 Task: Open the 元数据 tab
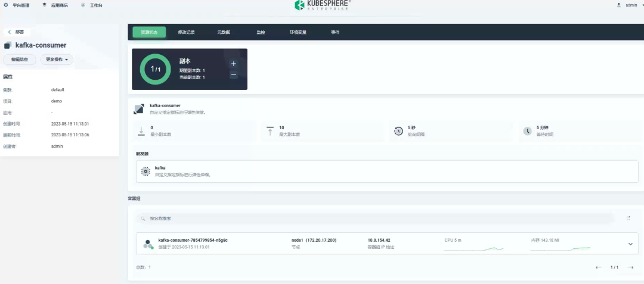224,32
